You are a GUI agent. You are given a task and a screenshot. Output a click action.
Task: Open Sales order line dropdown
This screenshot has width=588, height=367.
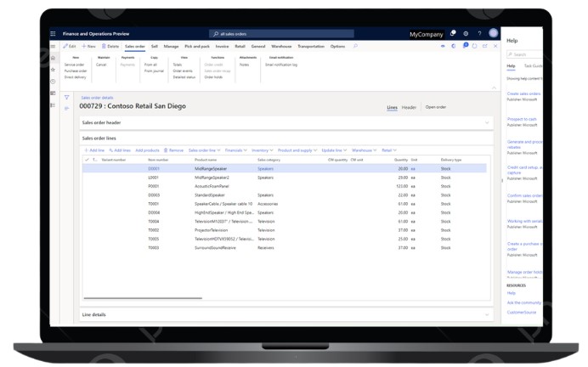(x=205, y=150)
